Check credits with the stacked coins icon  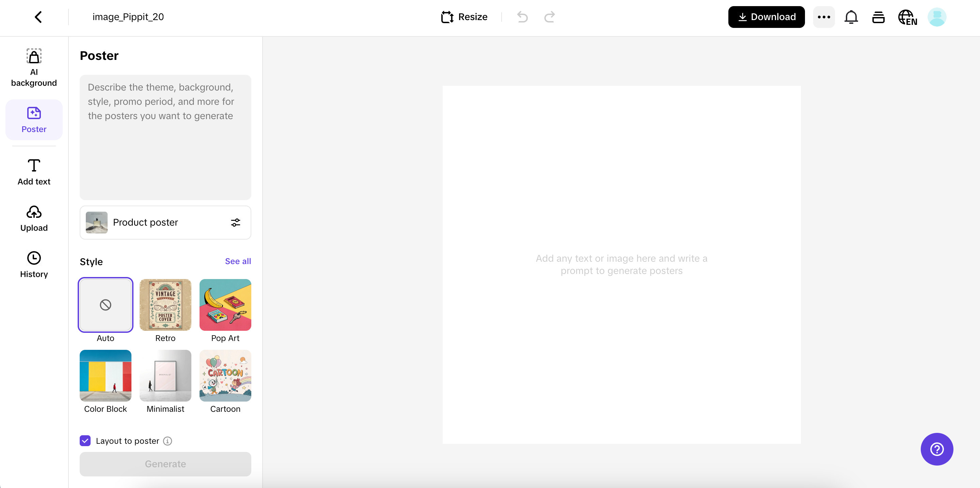pyautogui.click(x=879, y=17)
